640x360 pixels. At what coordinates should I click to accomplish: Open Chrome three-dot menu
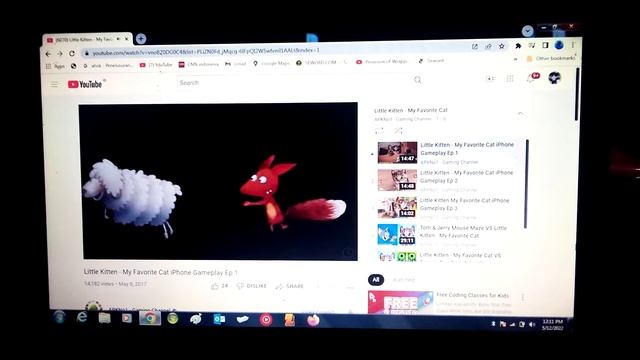[573, 44]
